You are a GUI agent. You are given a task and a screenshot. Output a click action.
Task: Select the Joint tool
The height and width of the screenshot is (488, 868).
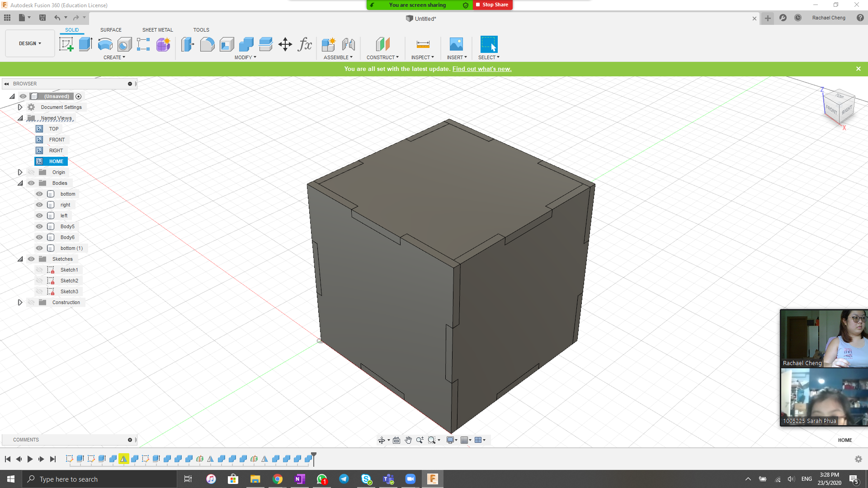(348, 44)
